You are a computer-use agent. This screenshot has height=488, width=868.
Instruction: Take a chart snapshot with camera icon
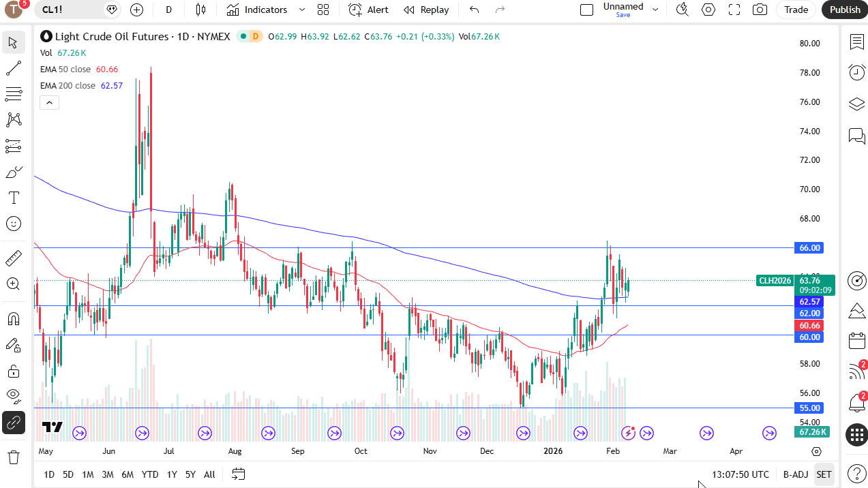(760, 10)
